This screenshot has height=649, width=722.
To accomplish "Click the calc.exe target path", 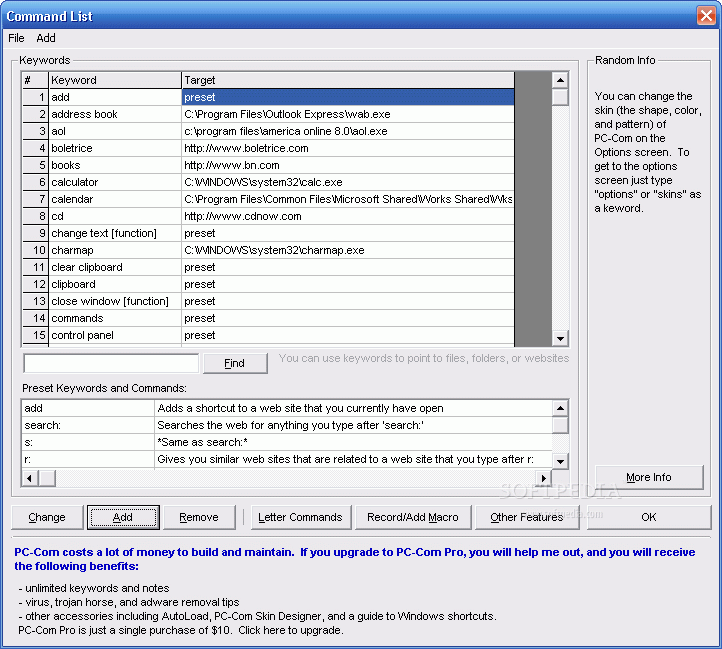I will pyautogui.click(x=348, y=182).
